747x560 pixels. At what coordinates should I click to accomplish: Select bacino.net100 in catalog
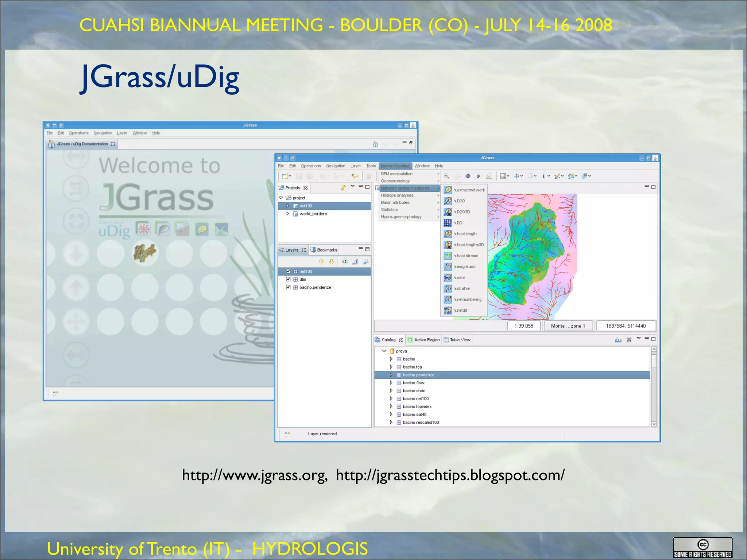point(512,399)
